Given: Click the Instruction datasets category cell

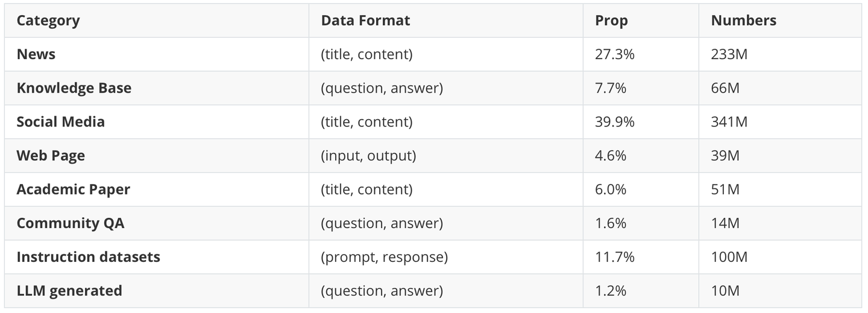Looking at the screenshot, I should click(x=88, y=256).
